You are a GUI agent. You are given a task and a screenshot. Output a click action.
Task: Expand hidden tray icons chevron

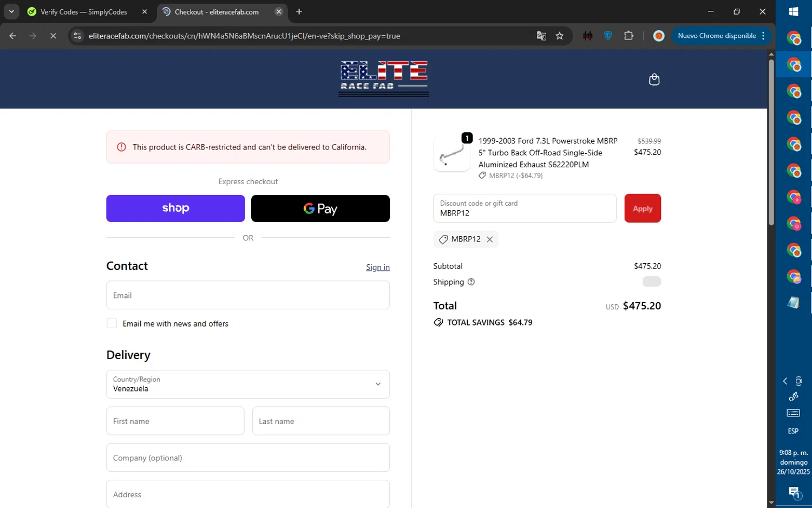click(x=785, y=381)
